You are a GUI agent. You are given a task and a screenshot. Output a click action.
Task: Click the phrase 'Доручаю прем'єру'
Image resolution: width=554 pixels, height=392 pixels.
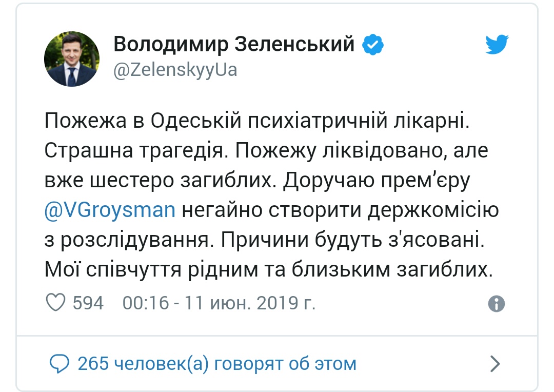(x=377, y=181)
